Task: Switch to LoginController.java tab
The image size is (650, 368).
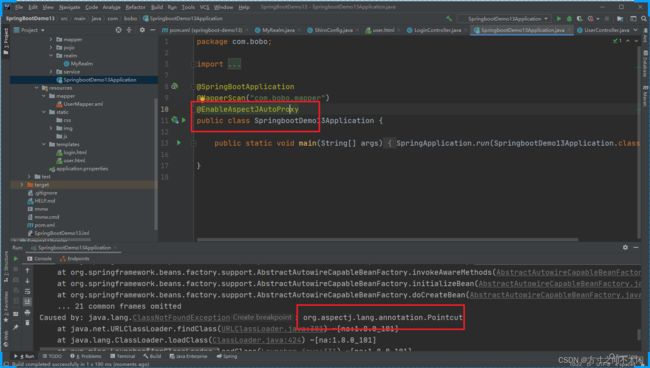Action: (434, 30)
